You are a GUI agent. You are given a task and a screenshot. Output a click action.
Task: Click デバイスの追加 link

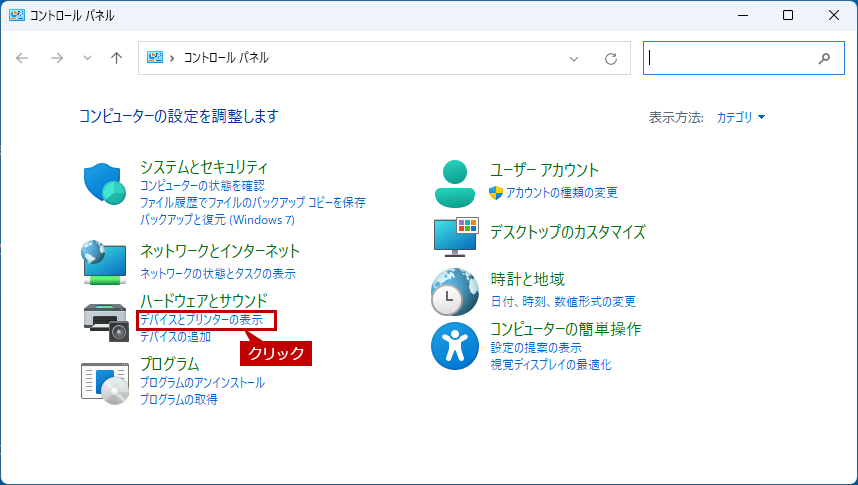point(176,337)
